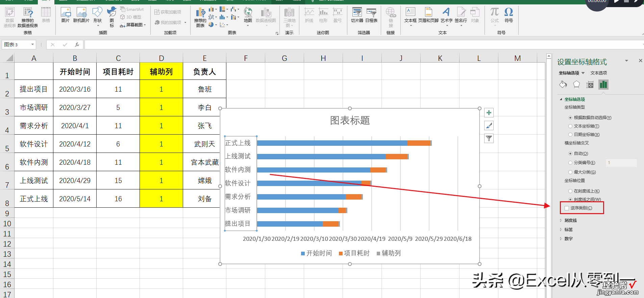Click the 获取加载项 button
The height and width of the screenshot is (298, 644).
click(x=168, y=12)
